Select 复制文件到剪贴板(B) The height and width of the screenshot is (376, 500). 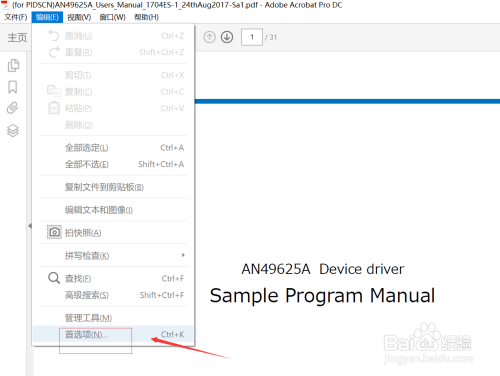click(x=113, y=187)
